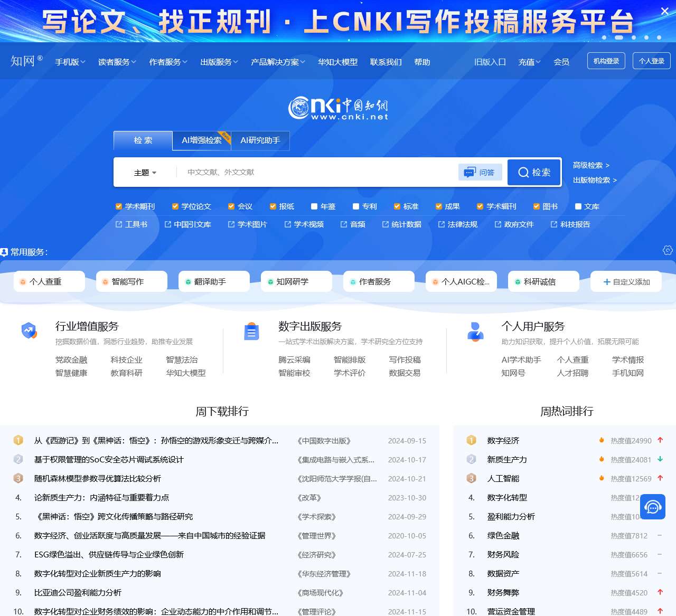
Task: Open the settings gear on 常用服务 bar
Action: tap(668, 251)
